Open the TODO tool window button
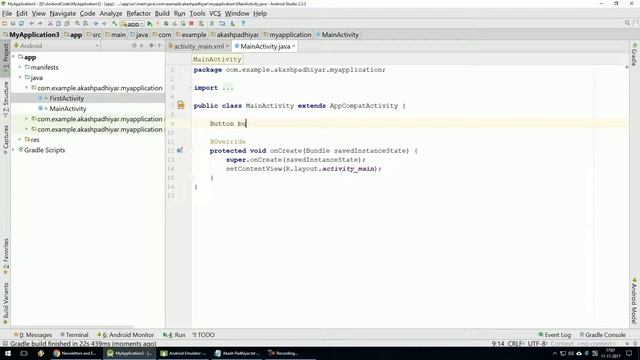Viewport: 640px width, 360px height. pyautogui.click(x=204, y=335)
